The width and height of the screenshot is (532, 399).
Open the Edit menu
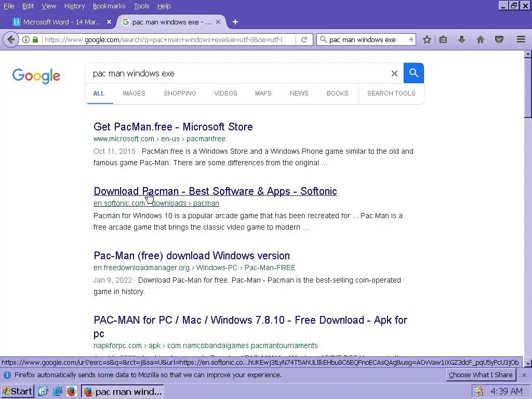point(28,6)
